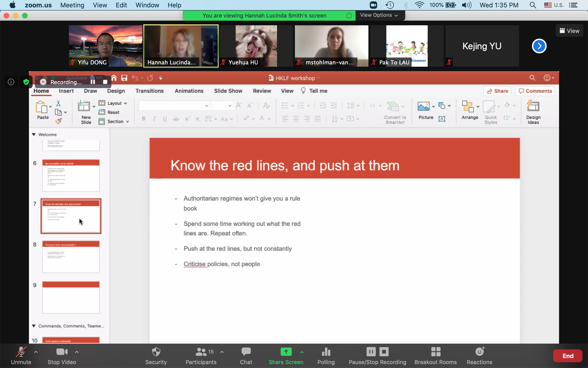Click the Share button in PowerPoint
Image resolution: width=588 pixels, height=368 pixels.
[497, 91]
